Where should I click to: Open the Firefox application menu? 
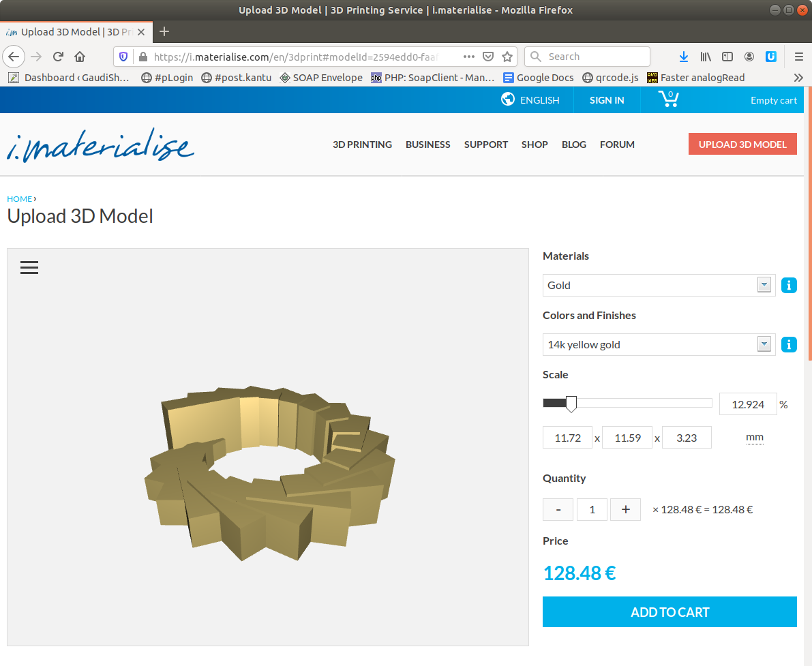tap(798, 57)
